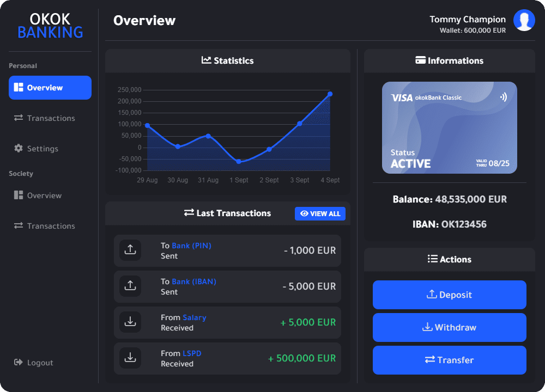Click the Deposit action button

point(449,295)
